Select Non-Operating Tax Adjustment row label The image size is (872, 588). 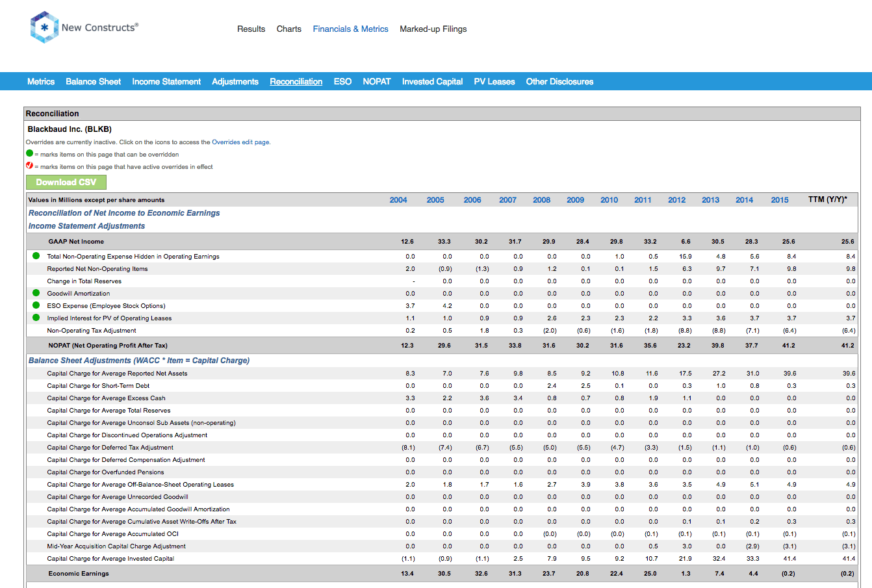92,331
